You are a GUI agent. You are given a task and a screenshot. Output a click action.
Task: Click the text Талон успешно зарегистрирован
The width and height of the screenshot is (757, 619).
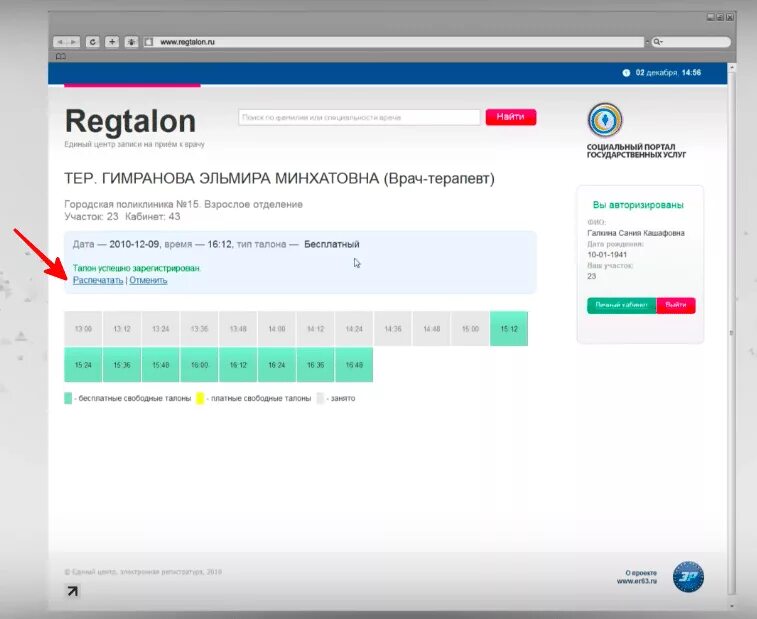click(x=137, y=268)
